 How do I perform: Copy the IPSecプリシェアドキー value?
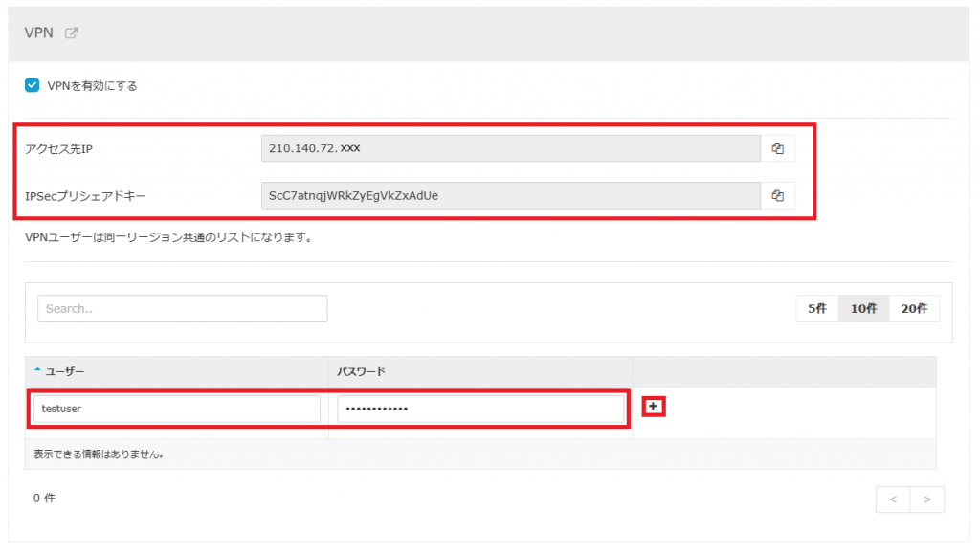[x=778, y=195]
